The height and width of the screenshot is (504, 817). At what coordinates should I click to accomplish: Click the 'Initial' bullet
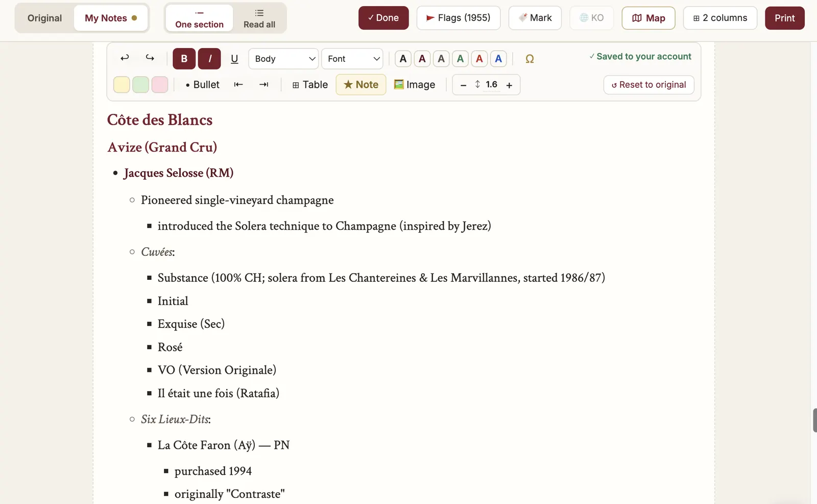[x=173, y=301]
